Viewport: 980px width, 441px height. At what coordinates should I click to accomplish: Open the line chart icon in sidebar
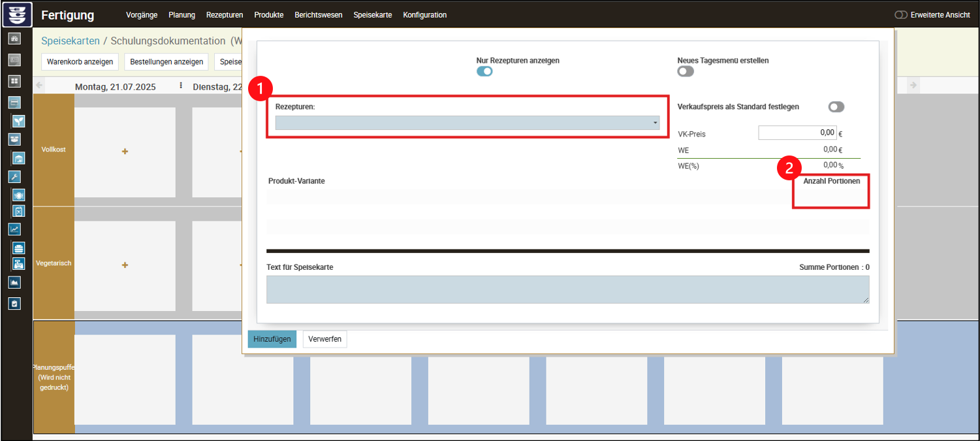pos(14,229)
